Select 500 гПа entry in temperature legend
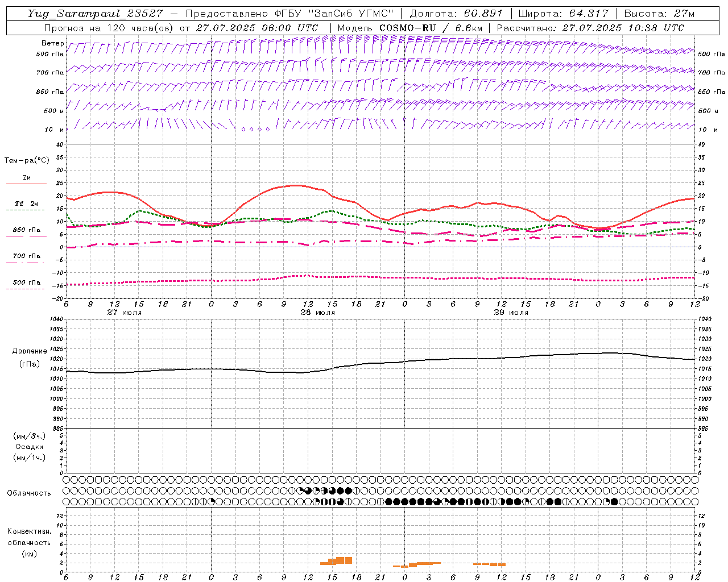The height and width of the screenshot is (582, 728). point(26,282)
